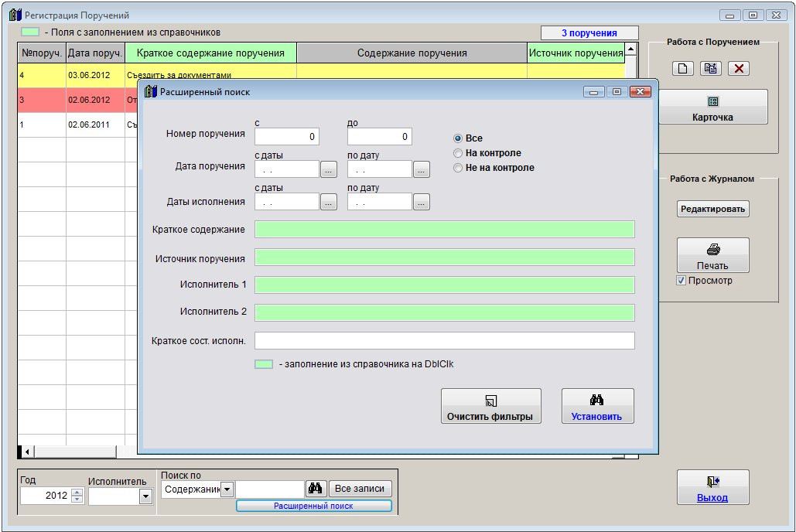Click the red X delete assignment icon
The height and width of the screenshot is (532, 796).
739,68
